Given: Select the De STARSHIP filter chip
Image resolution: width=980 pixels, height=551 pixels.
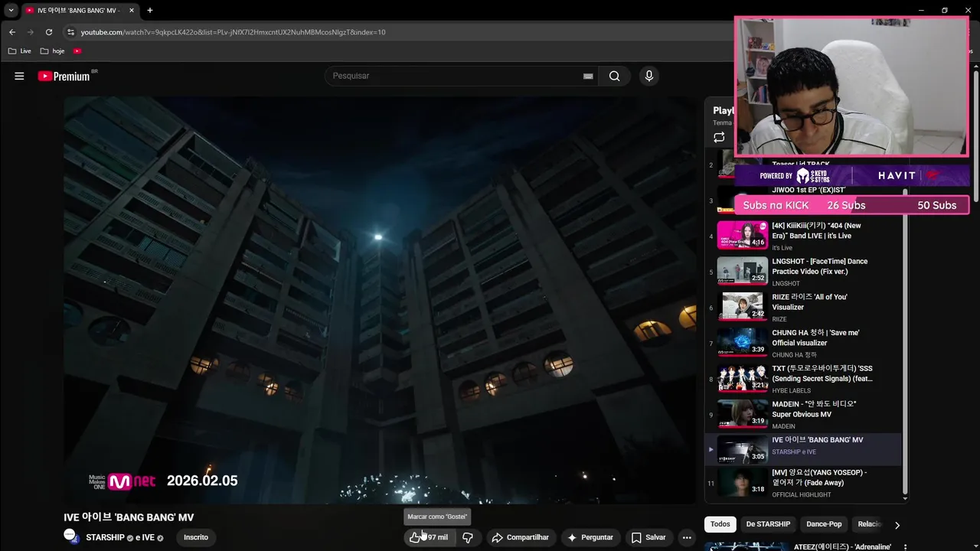Looking at the screenshot, I should click(x=768, y=524).
